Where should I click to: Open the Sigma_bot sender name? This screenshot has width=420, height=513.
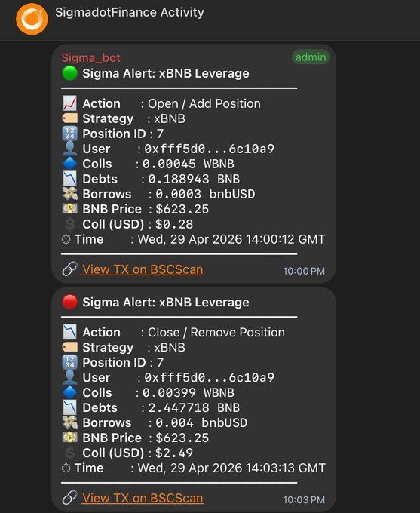coord(91,57)
